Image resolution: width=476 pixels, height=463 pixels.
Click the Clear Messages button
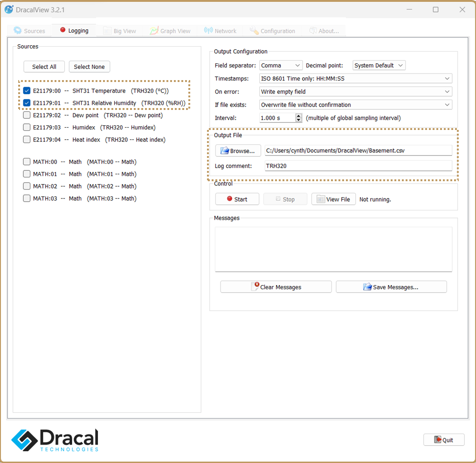point(276,287)
